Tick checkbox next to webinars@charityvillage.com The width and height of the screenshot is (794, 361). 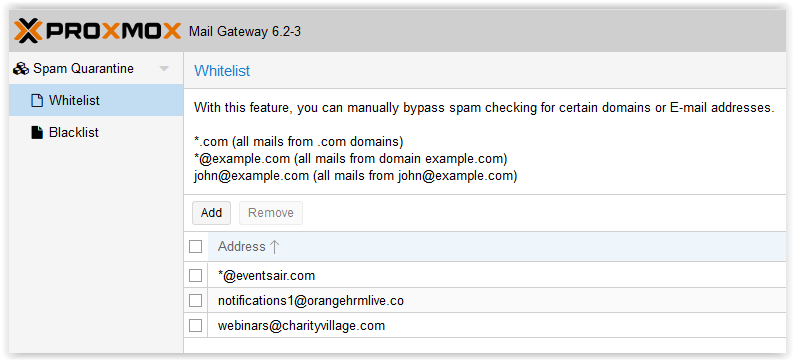click(x=195, y=326)
